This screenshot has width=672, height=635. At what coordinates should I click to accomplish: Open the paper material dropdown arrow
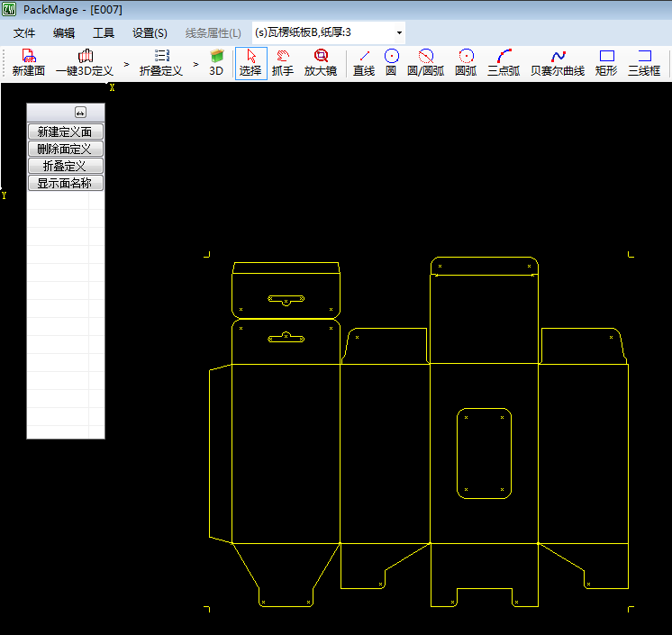point(399,33)
